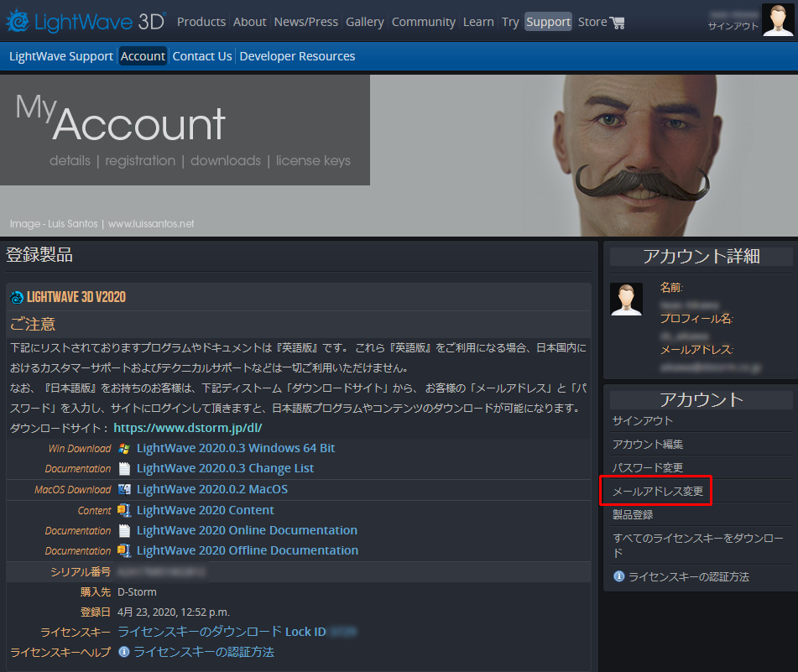
Task: Open the About menu
Action: coord(249,22)
